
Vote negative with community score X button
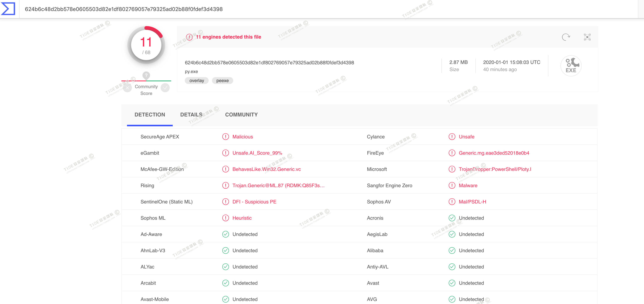[127, 88]
